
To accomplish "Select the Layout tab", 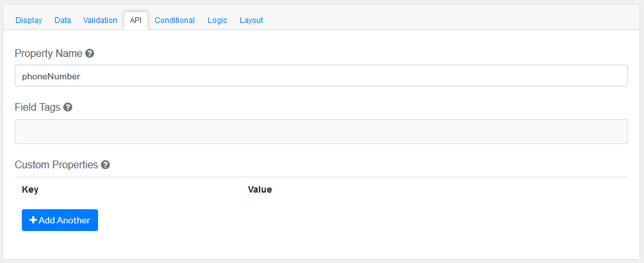I will pyautogui.click(x=251, y=20).
